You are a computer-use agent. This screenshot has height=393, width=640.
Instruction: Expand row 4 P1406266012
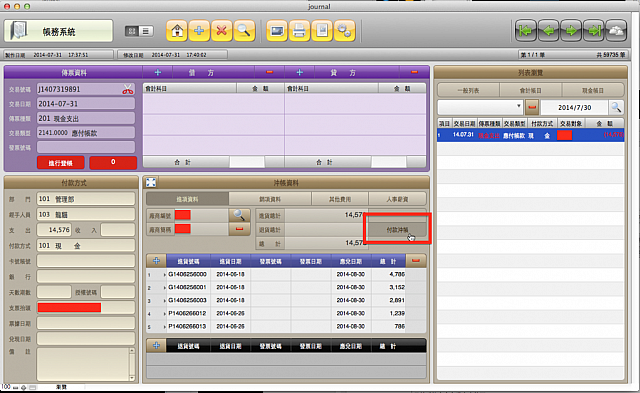point(164,314)
